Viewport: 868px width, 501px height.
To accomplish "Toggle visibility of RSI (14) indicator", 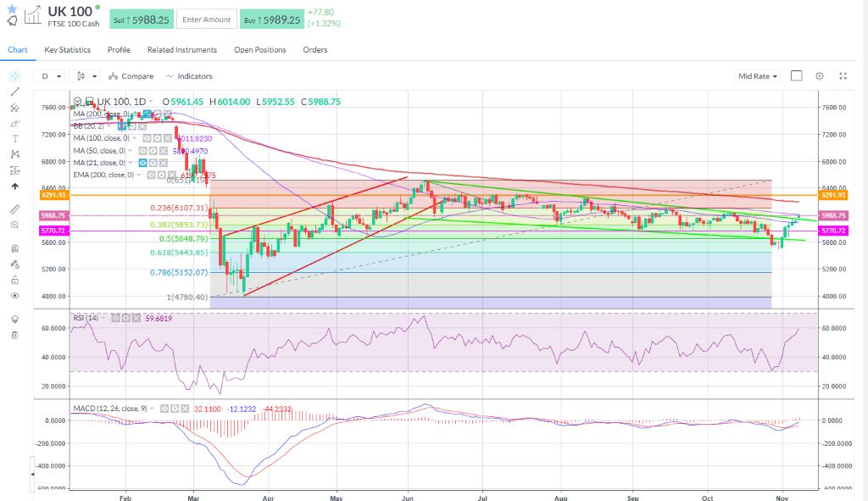I will (x=115, y=318).
